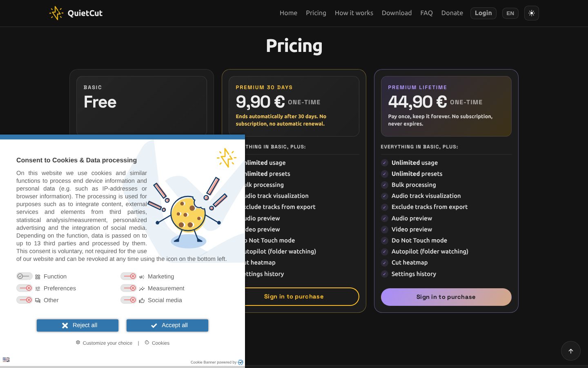Click the cookie mascot illustration

point(188,213)
